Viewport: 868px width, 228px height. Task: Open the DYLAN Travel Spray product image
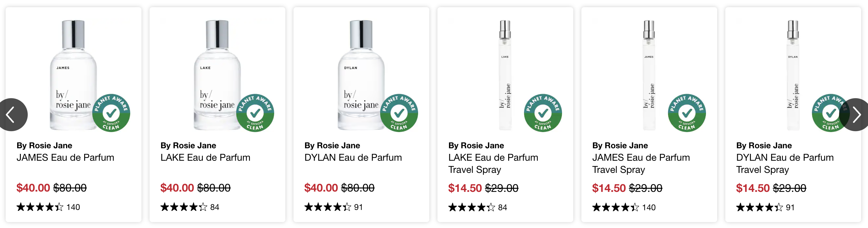[793, 75]
